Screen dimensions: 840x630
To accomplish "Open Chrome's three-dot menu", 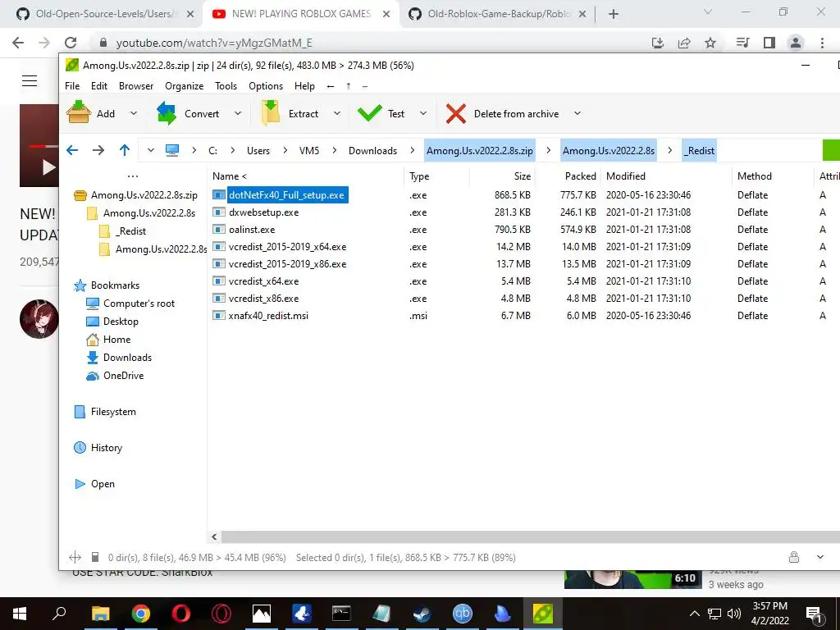I will [822, 43].
